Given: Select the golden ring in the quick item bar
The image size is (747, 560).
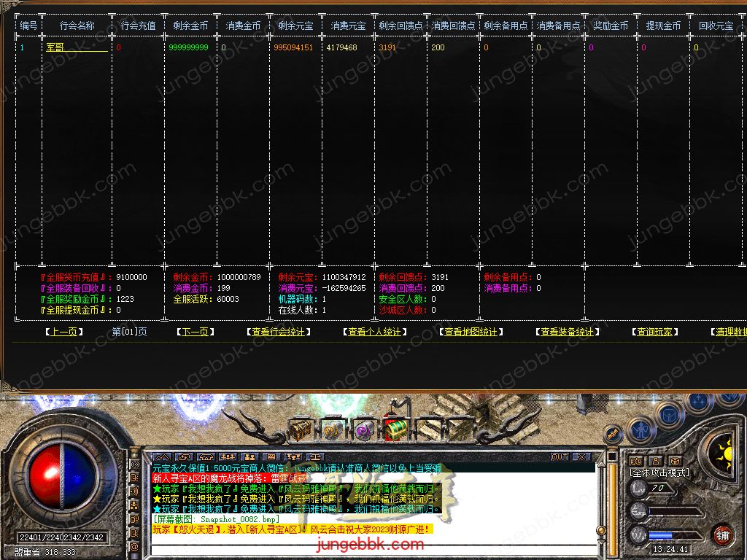Looking at the screenshot, I should [332, 431].
